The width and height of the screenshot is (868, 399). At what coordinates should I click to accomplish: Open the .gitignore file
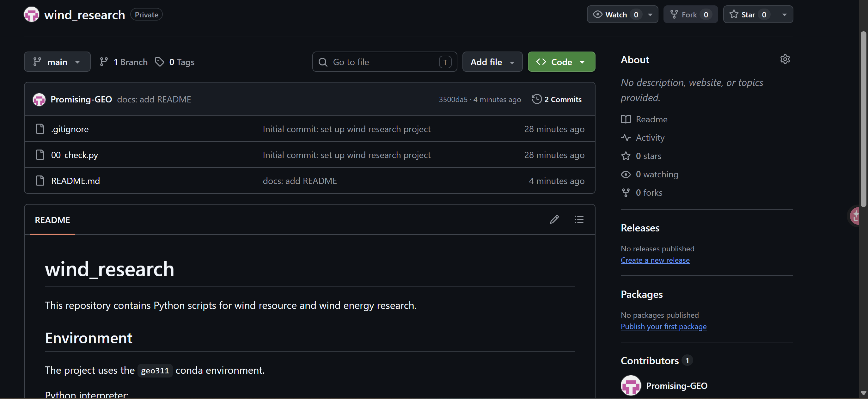pos(70,129)
